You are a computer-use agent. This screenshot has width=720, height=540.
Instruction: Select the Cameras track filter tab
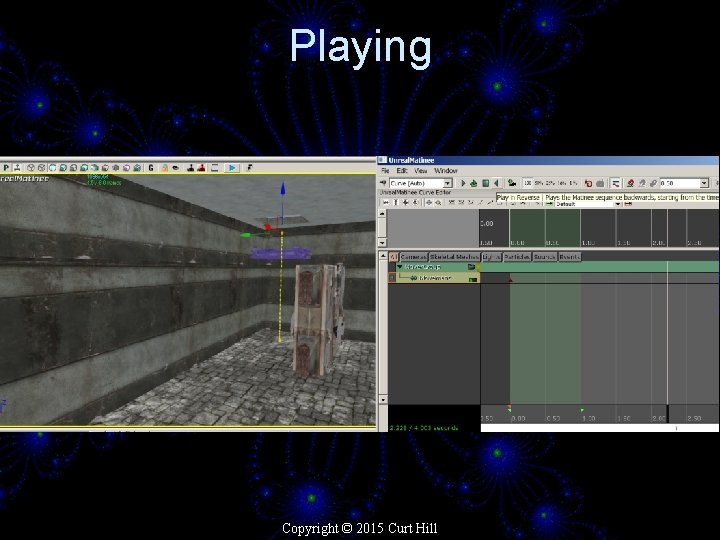coord(414,257)
